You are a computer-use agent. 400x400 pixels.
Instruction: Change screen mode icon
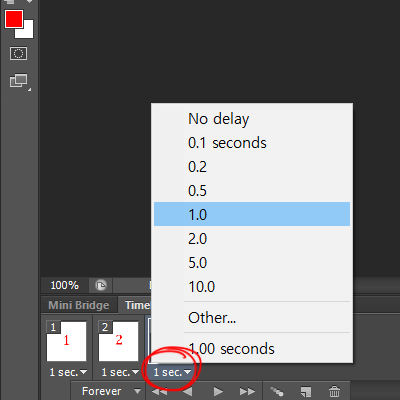pyautogui.click(x=19, y=81)
